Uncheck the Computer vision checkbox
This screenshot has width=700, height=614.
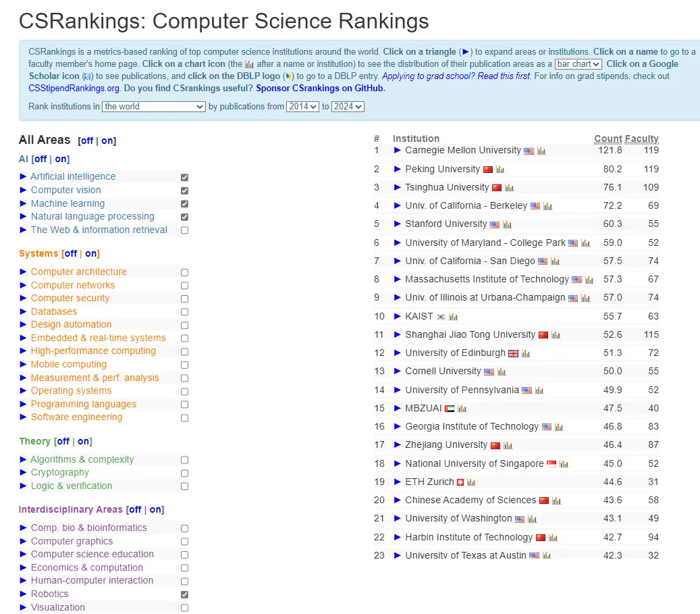pyautogui.click(x=184, y=190)
